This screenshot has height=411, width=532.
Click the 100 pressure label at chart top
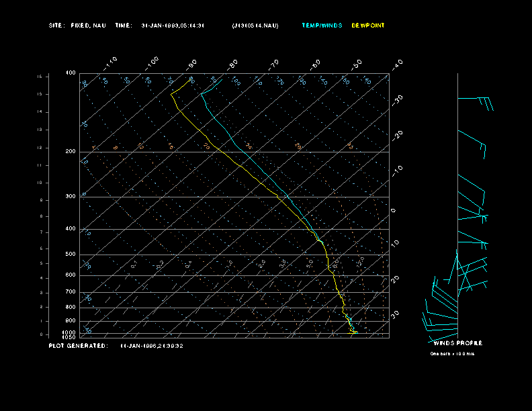[x=71, y=73]
